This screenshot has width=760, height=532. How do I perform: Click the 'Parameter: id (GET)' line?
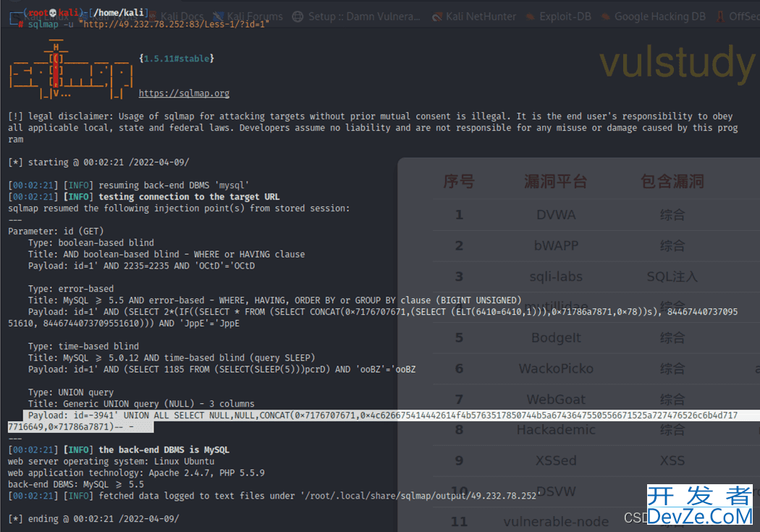click(x=56, y=231)
